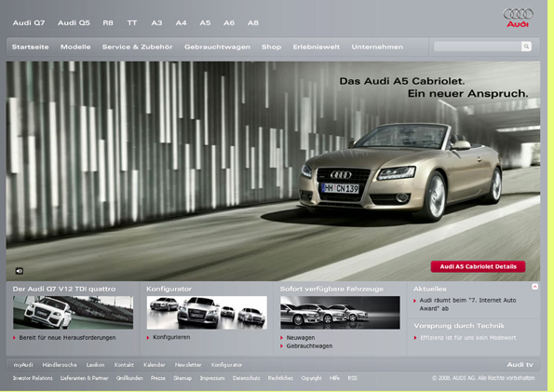This screenshot has height=392, width=554.
Task: Select the R8 model
Action: coord(108,23)
